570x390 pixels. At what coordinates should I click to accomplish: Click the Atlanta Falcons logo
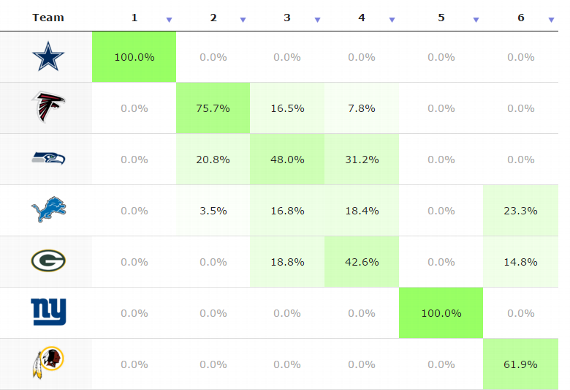point(48,107)
